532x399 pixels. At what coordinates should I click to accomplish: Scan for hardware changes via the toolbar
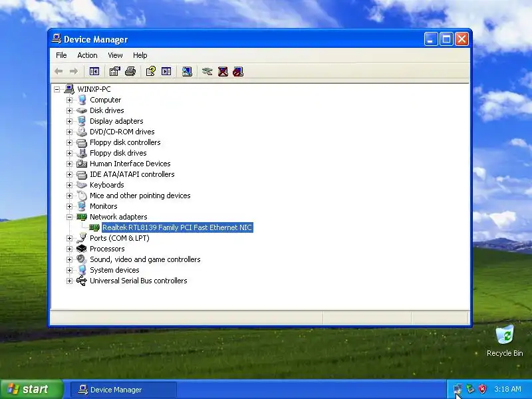click(x=187, y=71)
